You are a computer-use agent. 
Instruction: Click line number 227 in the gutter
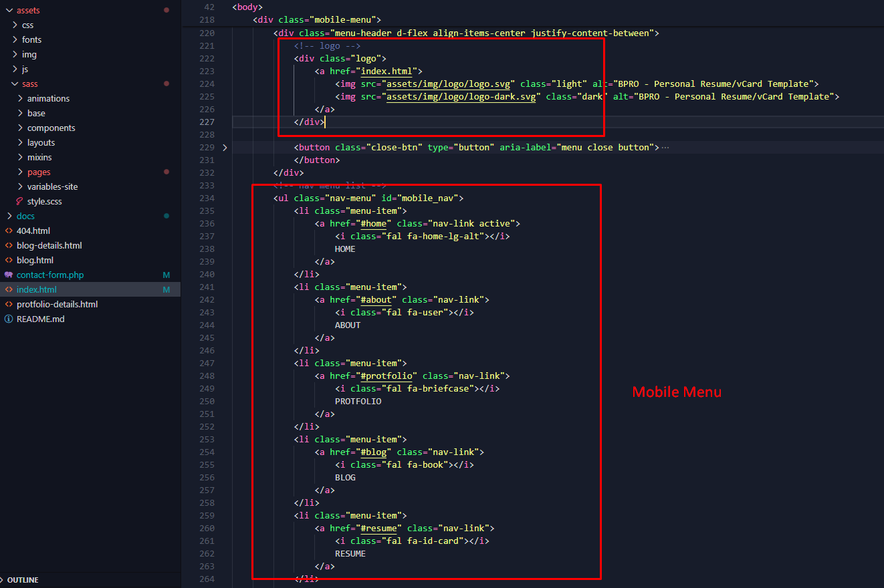tap(207, 122)
